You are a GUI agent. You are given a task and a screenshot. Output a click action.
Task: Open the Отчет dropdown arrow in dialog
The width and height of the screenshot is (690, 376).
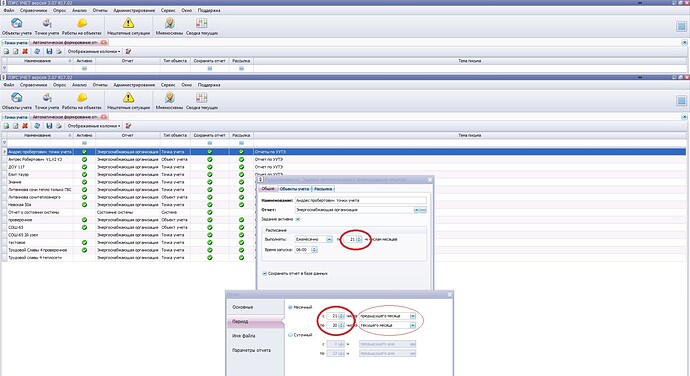point(416,210)
